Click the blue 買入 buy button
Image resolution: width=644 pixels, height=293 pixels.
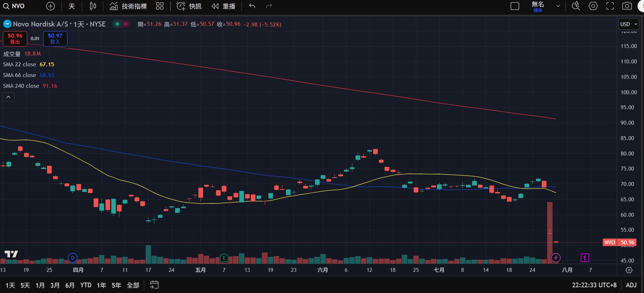coord(55,39)
